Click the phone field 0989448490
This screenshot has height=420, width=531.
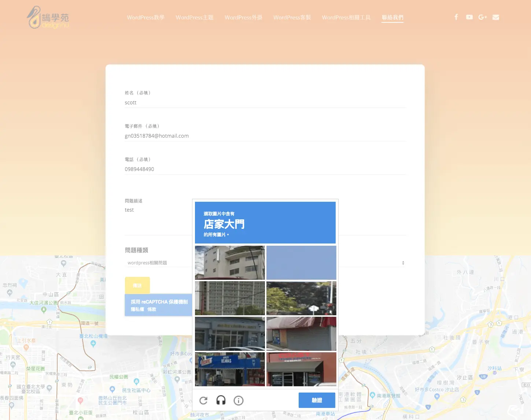point(265,169)
